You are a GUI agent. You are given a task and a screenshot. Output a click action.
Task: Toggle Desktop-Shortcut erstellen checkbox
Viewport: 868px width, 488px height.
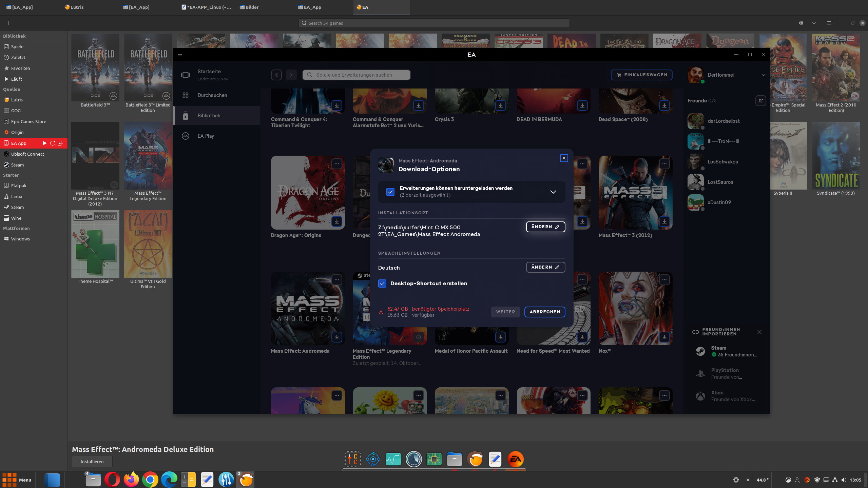pos(382,284)
